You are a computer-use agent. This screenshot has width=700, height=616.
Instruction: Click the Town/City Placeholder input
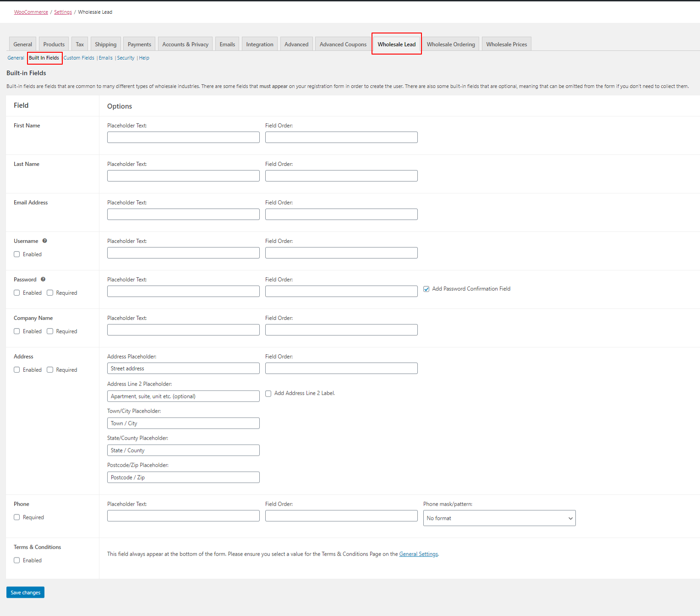[x=183, y=423]
